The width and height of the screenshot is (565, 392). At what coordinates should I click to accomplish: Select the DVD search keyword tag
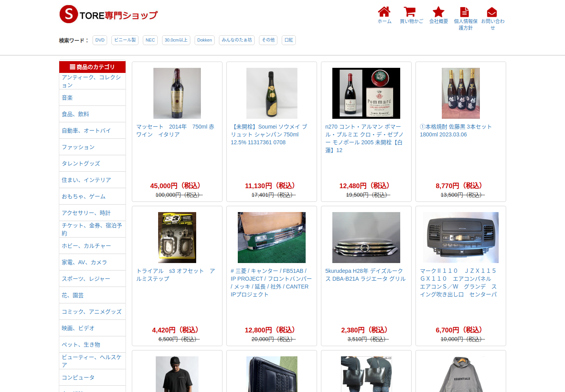coord(100,40)
